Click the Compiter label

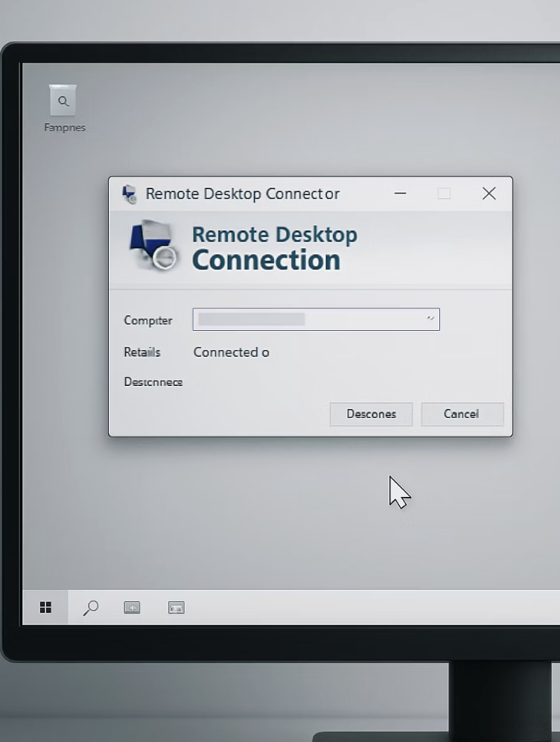[148, 320]
